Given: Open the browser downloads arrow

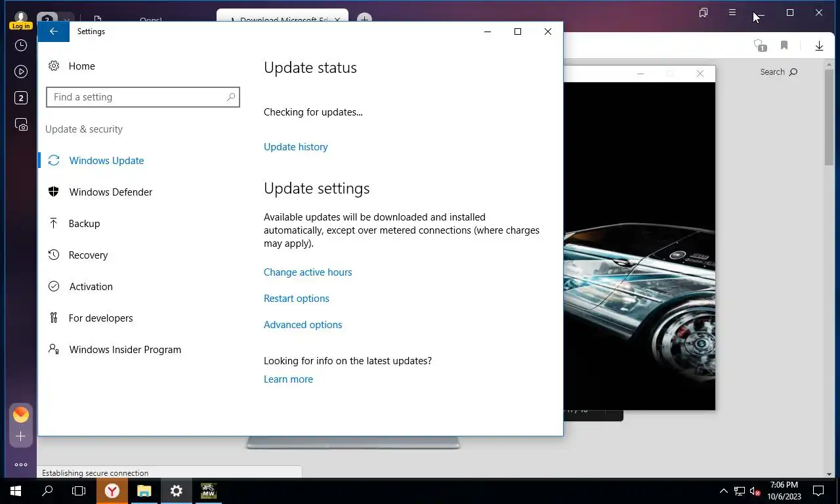Looking at the screenshot, I should click(x=819, y=46).
